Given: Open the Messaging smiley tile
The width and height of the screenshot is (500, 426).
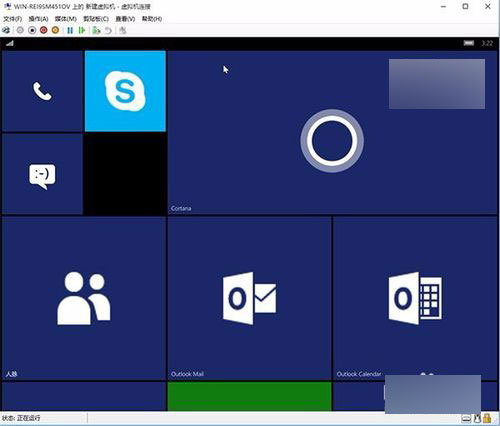Looking at the screenshot, I should click(42, 174).
